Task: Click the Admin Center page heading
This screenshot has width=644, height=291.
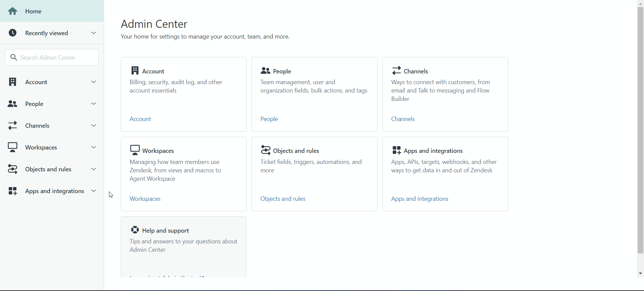Action: coord(154,24)
